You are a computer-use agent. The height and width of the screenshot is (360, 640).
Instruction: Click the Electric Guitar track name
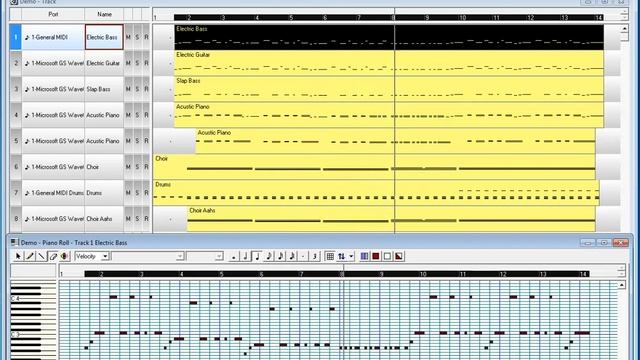click(x=104, y=63)
